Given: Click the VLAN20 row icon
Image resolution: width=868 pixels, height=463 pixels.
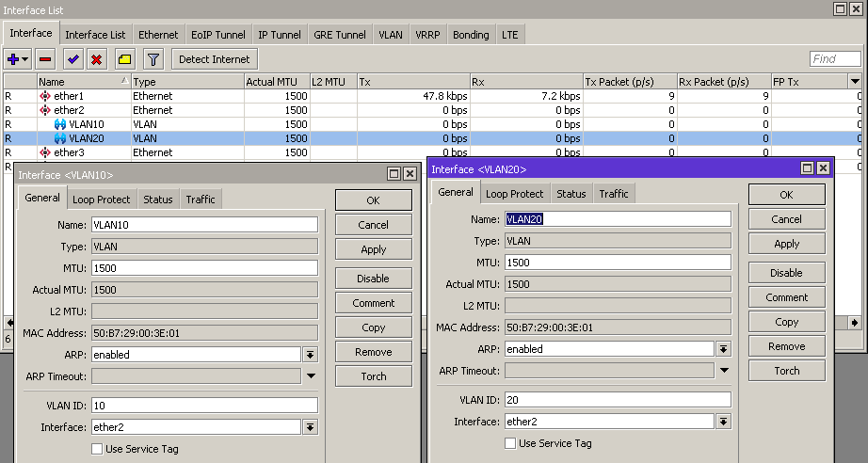Looking at the screenshot, I should [60, 138].
